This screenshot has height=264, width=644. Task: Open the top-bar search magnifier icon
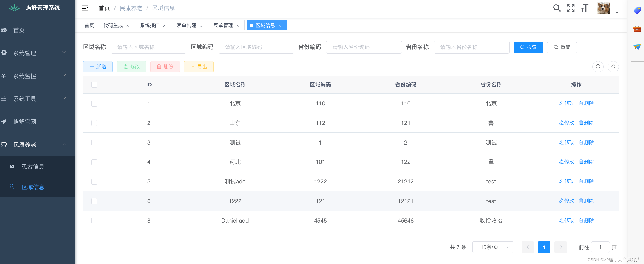point(556,8)
